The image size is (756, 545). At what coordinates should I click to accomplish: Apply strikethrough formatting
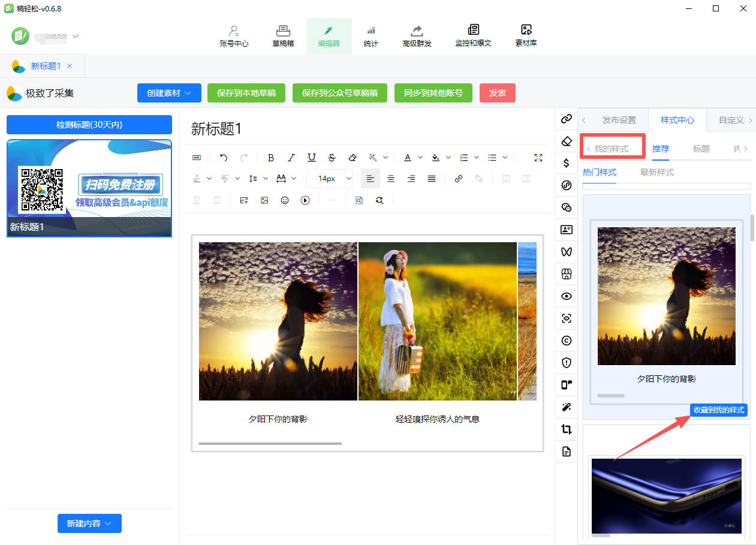332,158
